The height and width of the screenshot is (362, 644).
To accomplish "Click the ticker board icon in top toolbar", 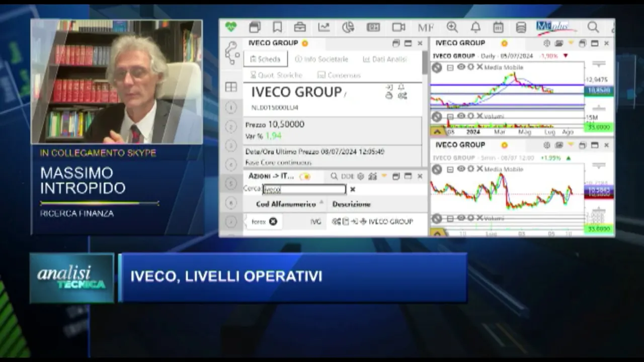I will click(373, 27).
